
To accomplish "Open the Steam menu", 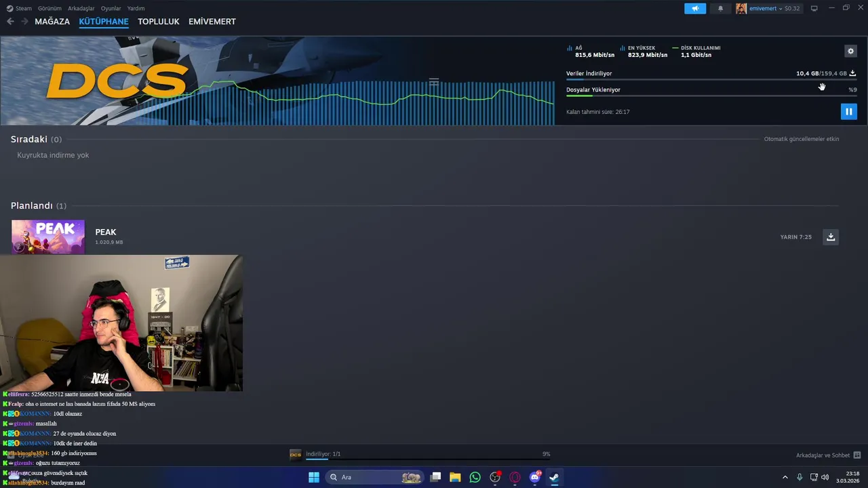I will 19,8.
